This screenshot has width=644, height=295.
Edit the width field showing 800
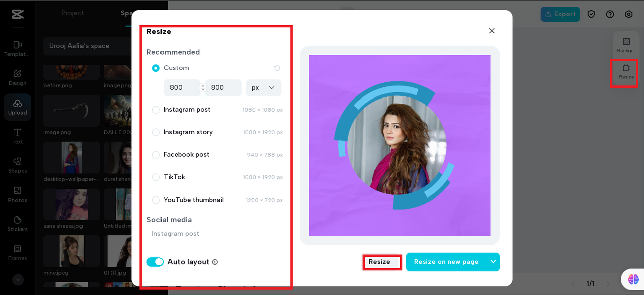[x=182, y=88]
